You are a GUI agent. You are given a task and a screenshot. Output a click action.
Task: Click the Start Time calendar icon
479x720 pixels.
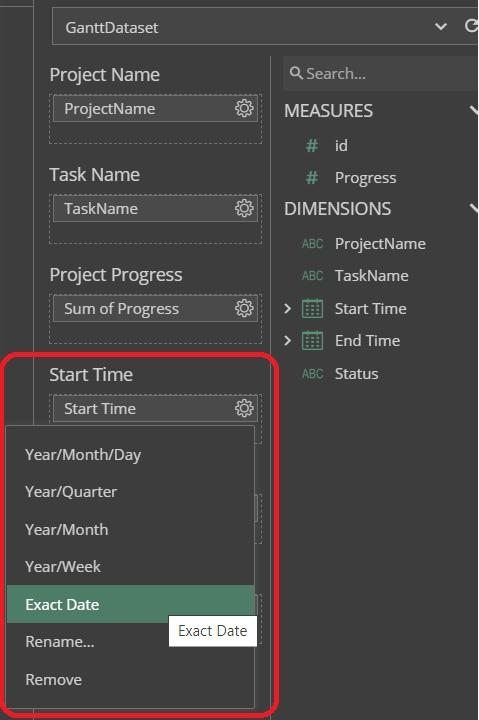pyautogui.click(x=312, y=309)
